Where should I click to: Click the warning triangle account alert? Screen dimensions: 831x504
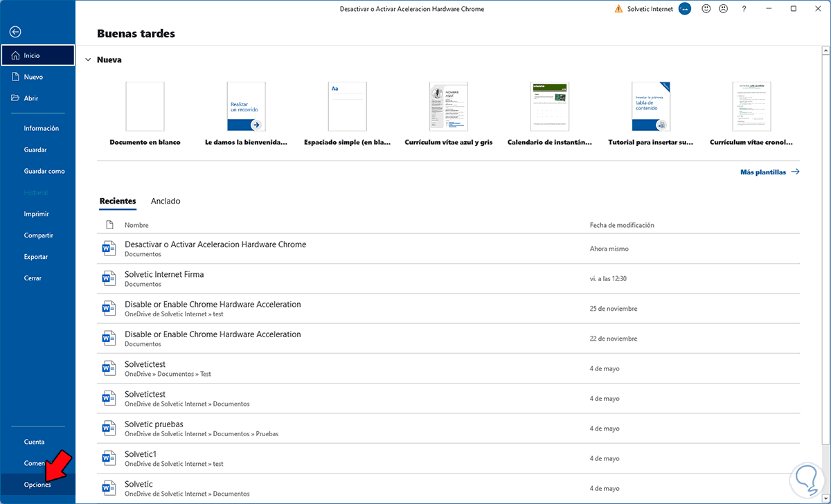point(618,9)
